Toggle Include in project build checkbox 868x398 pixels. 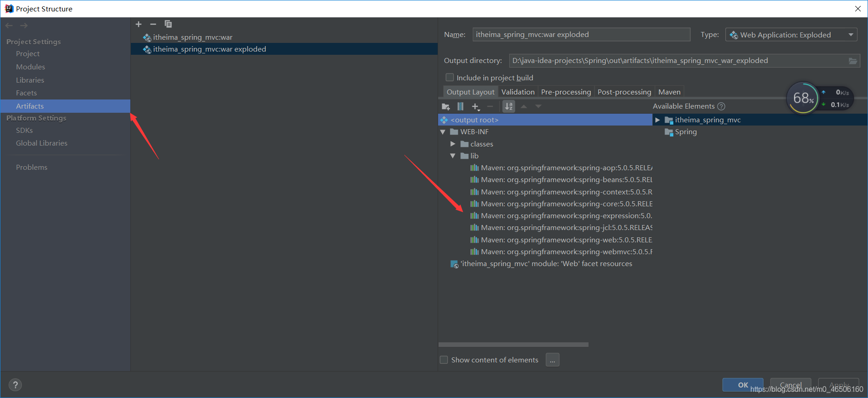[449, 78]
